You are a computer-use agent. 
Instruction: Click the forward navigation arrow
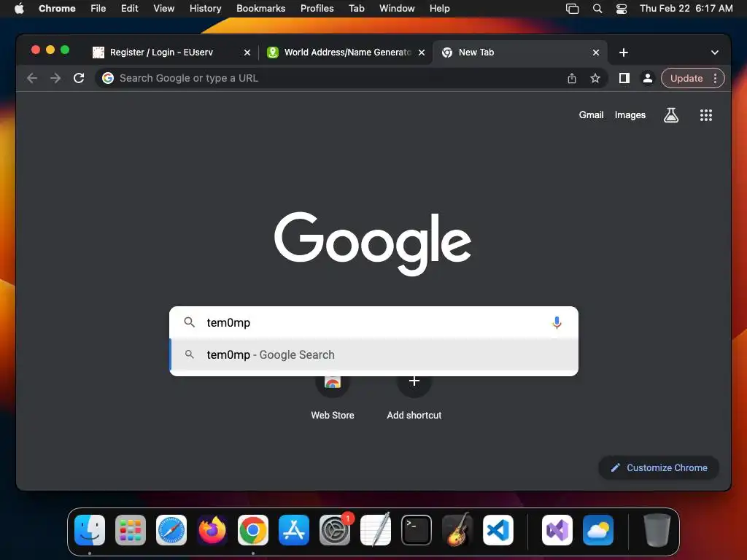coord(55,78)
